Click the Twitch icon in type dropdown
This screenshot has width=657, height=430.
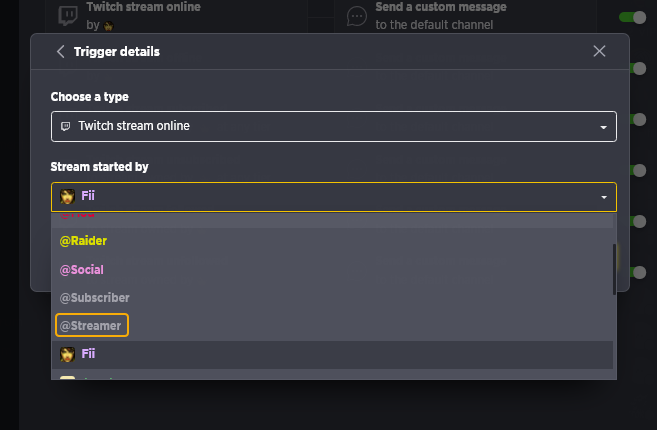click(65, 126)
